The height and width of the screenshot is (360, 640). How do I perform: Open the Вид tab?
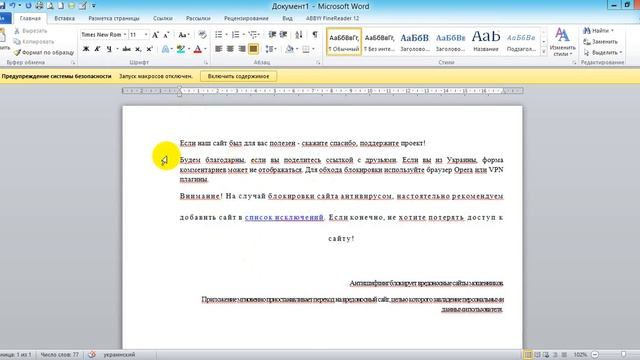tap(287, 18)
